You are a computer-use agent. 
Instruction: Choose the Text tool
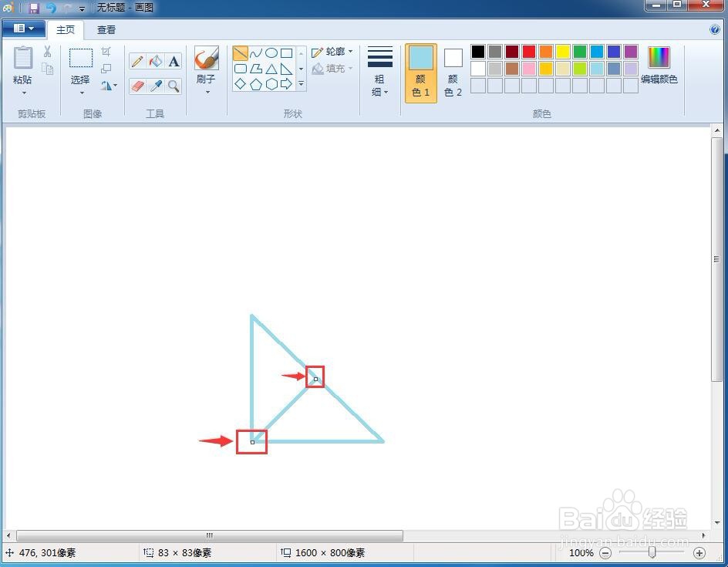click(174, 61)
